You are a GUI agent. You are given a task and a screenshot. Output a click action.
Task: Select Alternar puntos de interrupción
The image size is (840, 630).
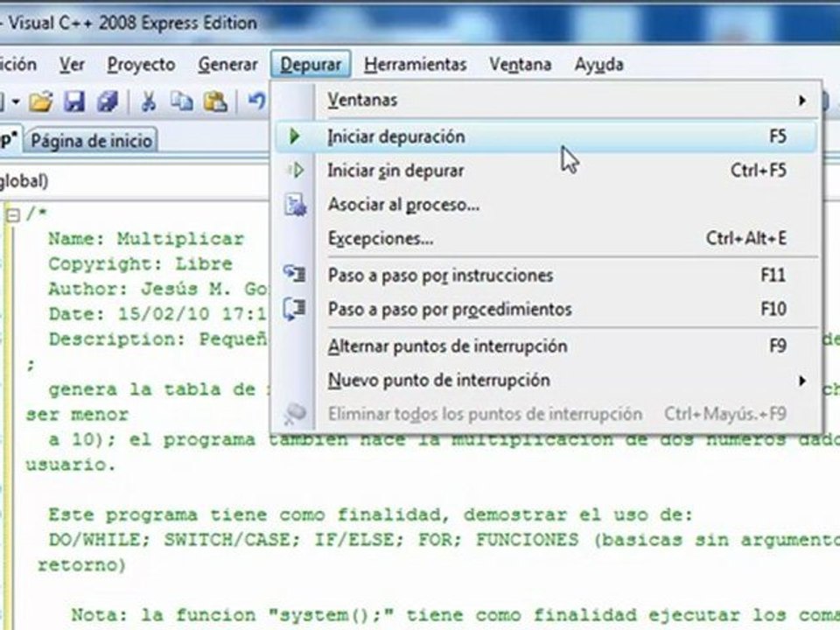pos(546,346)
